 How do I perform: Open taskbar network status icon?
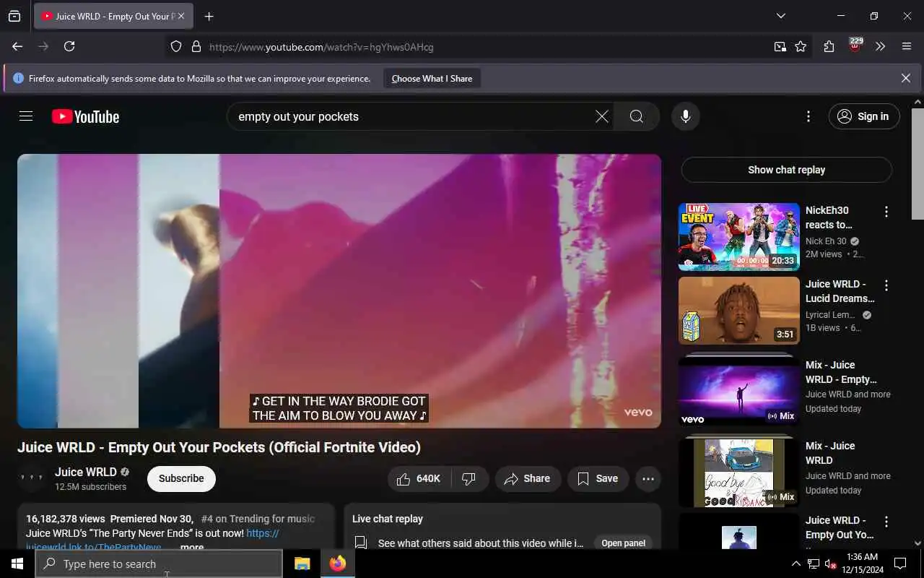pyautogui.click(x=813, y=564)
